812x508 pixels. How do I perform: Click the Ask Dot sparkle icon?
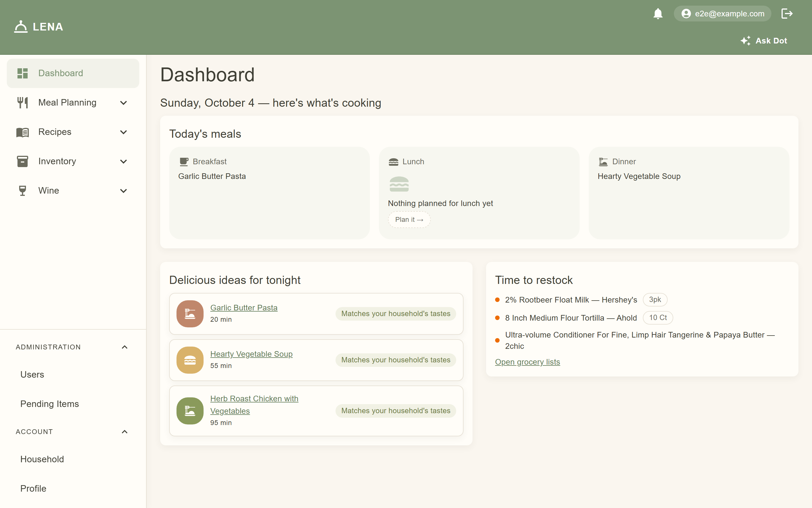tap(745, 41)
